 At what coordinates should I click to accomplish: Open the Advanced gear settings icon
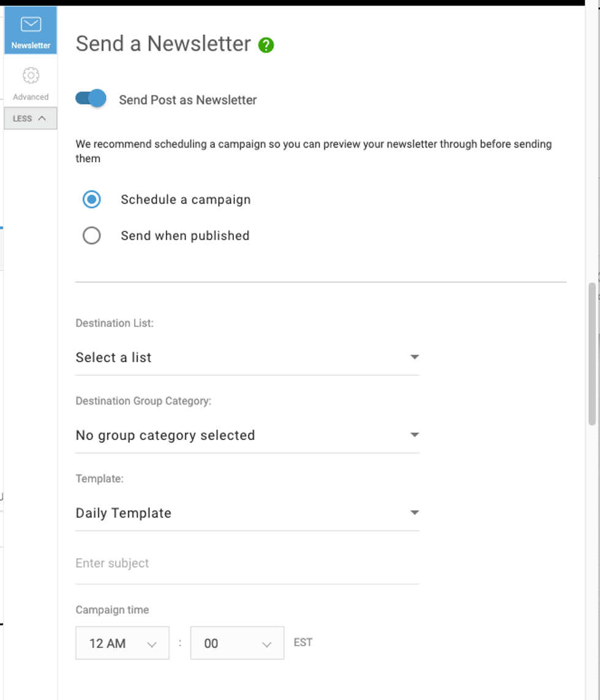31,75
